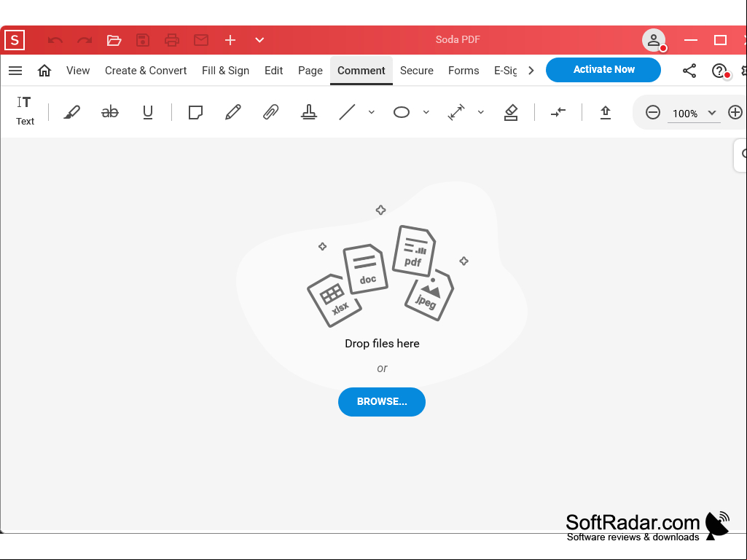Click the Print icon
Screen dimensions: 747x560
(172, 40)
